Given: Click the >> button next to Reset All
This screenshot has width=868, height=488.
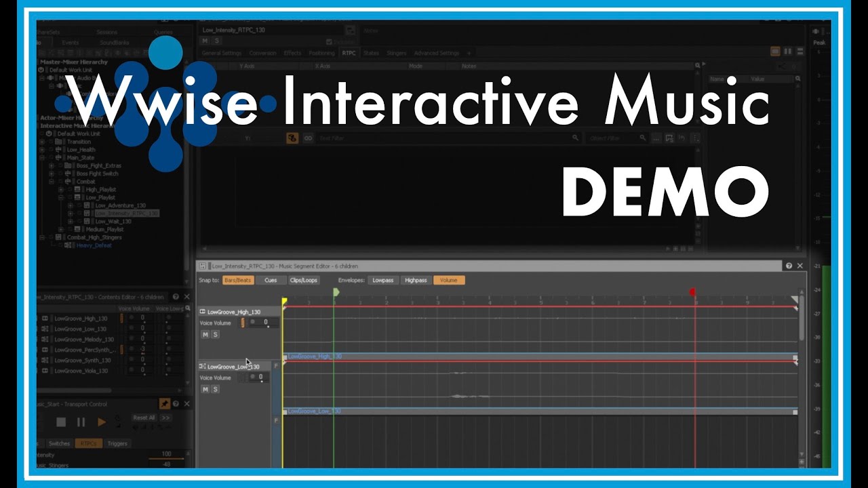Looking at the screenshot, I should 165,418.
